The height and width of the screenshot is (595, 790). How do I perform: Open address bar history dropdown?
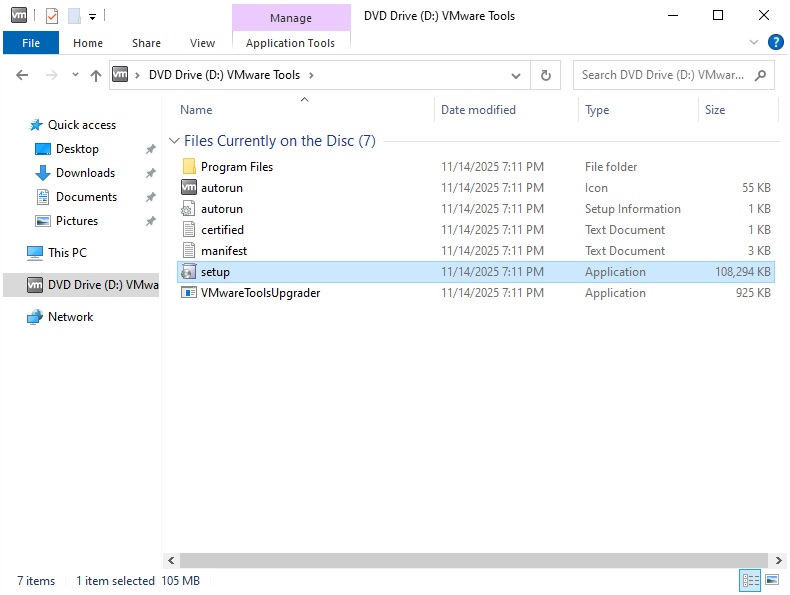[x=516, y=75]
